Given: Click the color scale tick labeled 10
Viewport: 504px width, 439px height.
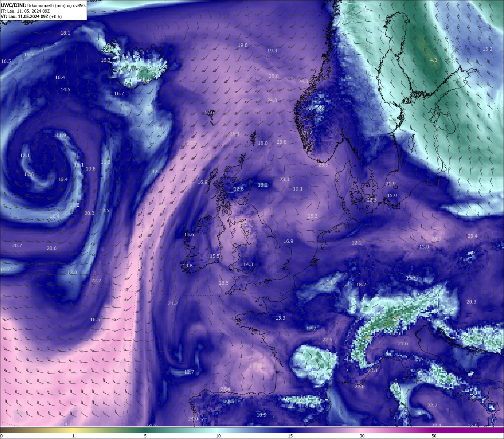Looking at the screenshot, I should click(218, 436).
